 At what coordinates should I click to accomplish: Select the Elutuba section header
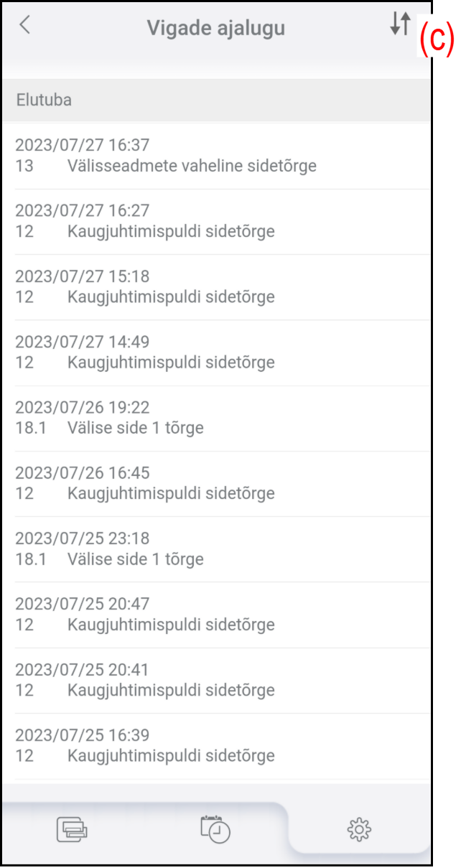coord(215,100)
